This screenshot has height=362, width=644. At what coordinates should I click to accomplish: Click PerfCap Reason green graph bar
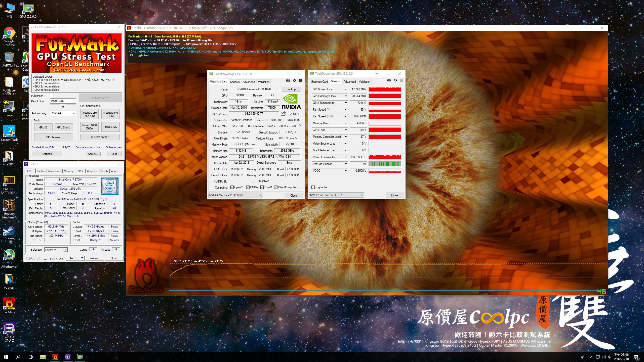[385, 164]
